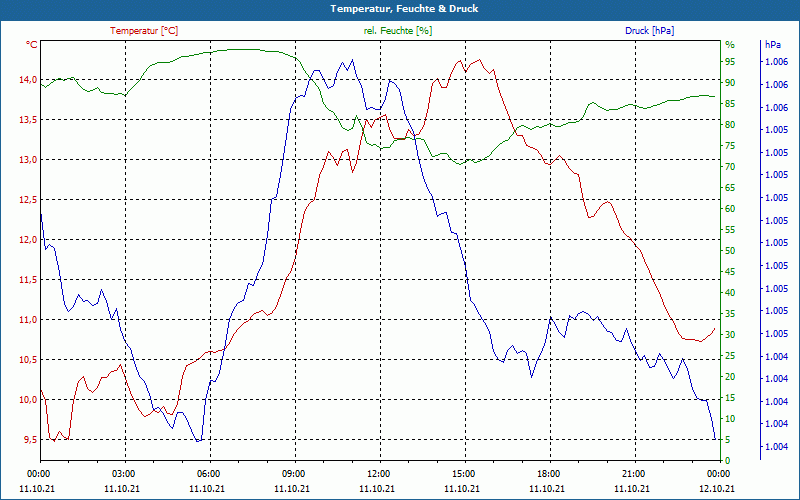Click the '12,5' temperature axis value
This screenshot has height=500, width=800.
[28, 199]
